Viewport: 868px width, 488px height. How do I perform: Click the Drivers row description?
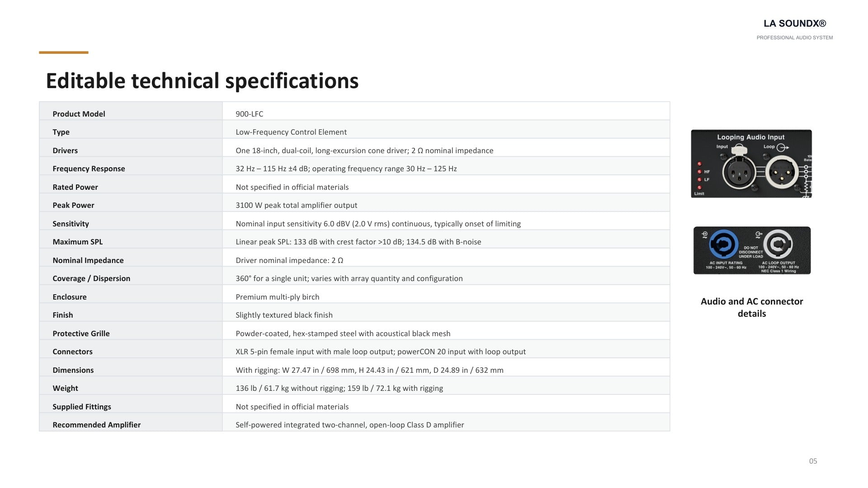(x=364, y=150)
